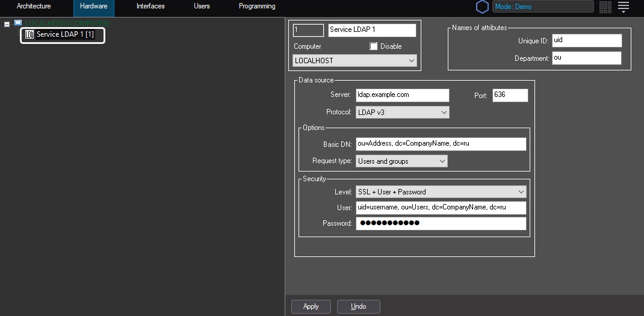Open the hamburger menu icon
The width and height of the screenshot is (644, 316).
[623, 7]
